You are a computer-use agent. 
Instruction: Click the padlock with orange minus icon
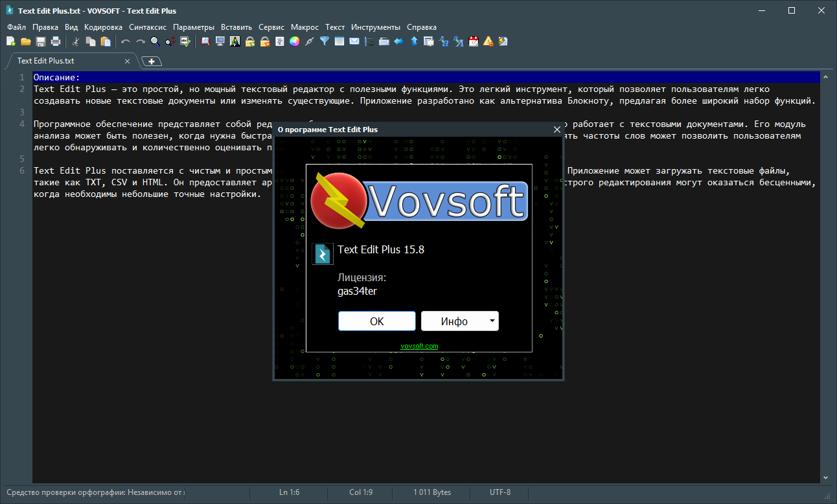click(265, 41)
